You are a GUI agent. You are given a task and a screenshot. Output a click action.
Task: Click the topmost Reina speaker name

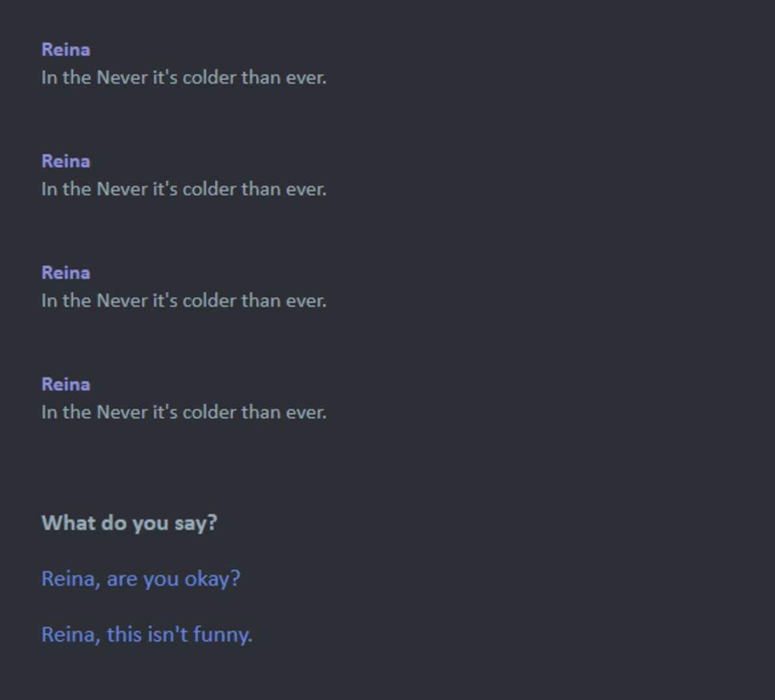pyautogui.click(x=66, y=50)
